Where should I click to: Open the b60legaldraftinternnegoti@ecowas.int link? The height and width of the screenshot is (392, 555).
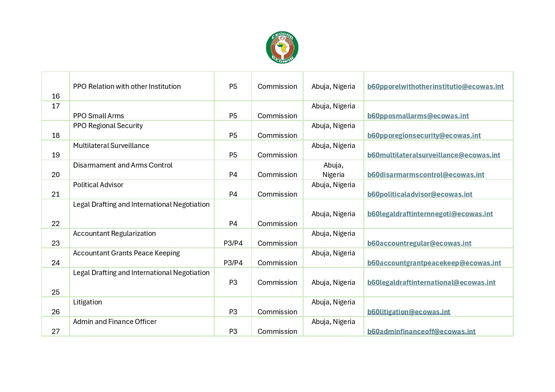(430, 214)
